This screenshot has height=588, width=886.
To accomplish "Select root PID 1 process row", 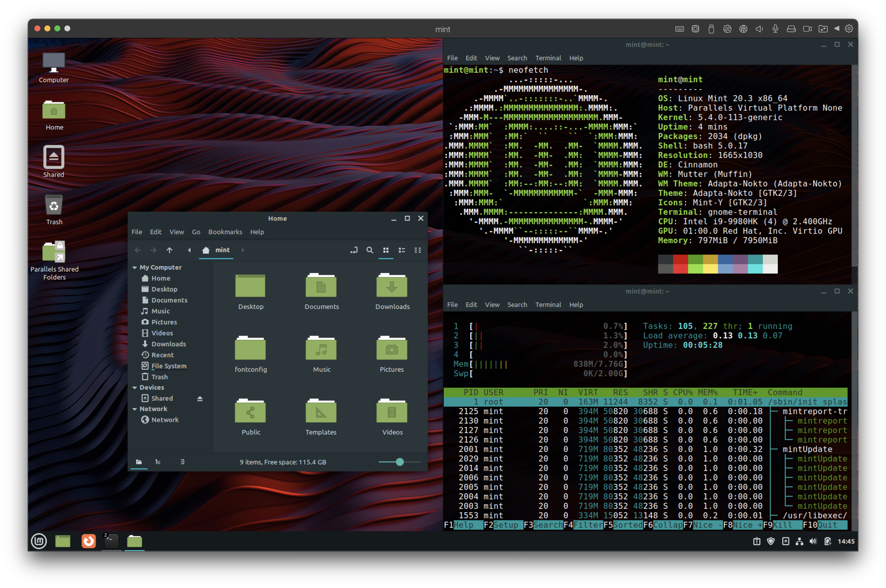I will pos(645,402).
